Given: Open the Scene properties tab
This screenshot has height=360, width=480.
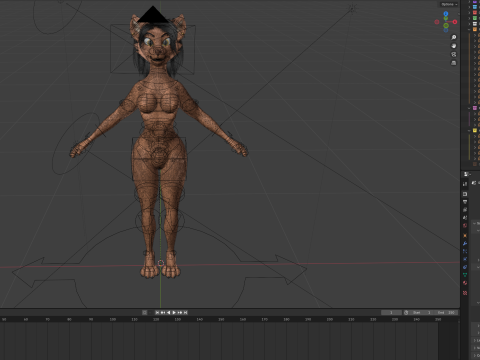Looking at the screenshot, I should click(465, 218).
